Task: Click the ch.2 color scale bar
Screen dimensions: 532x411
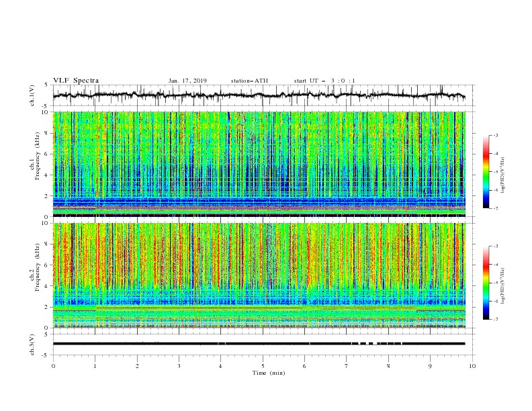Action: [x=486, y=283]
